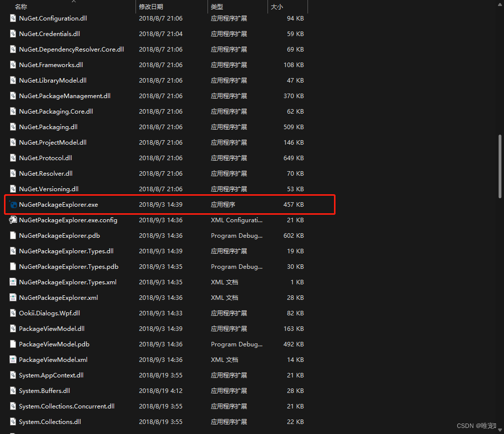
Task: Select the NuGetPackageExplorer.Types.xml file name
Action: [x=67, y=282]
